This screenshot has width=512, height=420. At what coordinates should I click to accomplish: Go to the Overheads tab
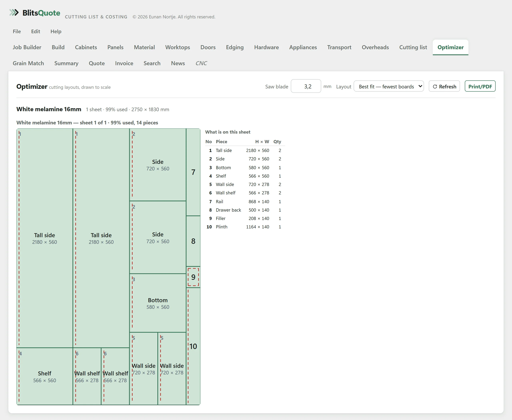(375, 47)
